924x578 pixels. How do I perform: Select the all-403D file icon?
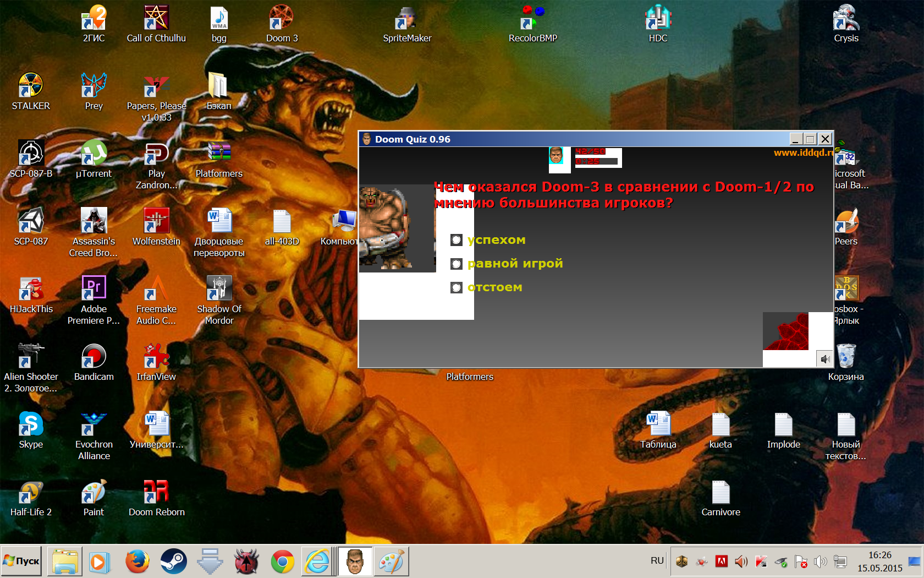[282, 227]
